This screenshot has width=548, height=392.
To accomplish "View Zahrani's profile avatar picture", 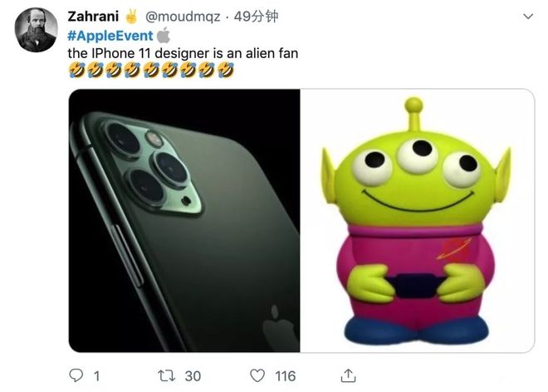I will (36, 30).
